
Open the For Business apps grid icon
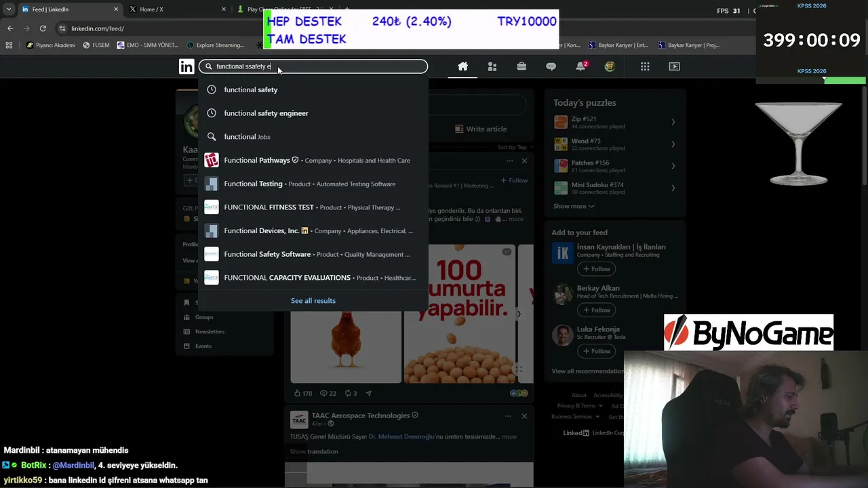coord(645,66)
